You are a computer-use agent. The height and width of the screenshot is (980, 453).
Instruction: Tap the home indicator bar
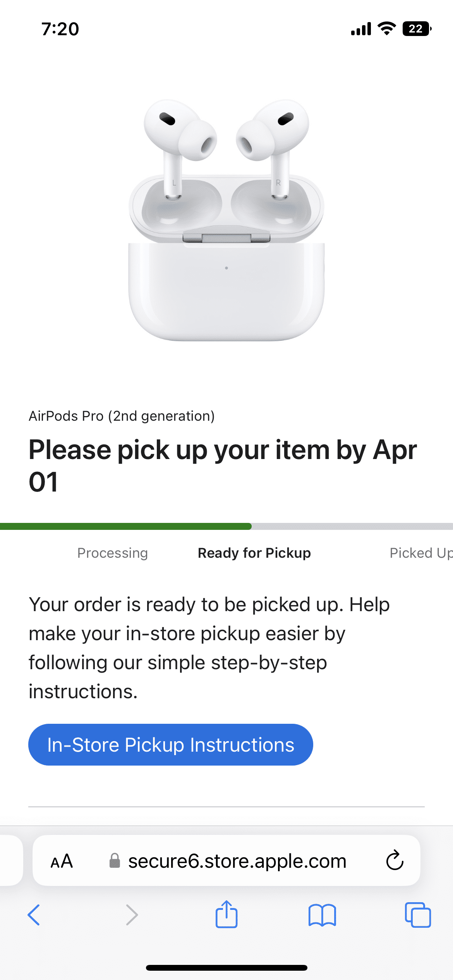coord(226,968)
